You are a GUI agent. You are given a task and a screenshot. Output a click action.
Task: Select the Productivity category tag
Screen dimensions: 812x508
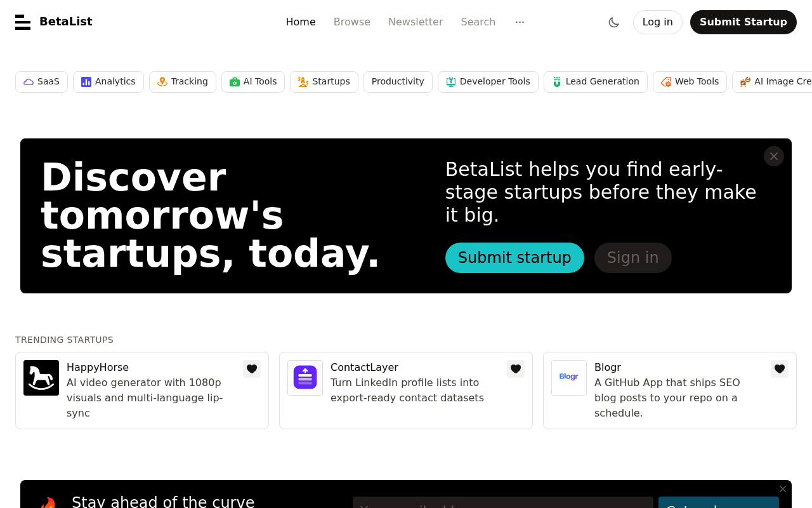click(398, 82)
